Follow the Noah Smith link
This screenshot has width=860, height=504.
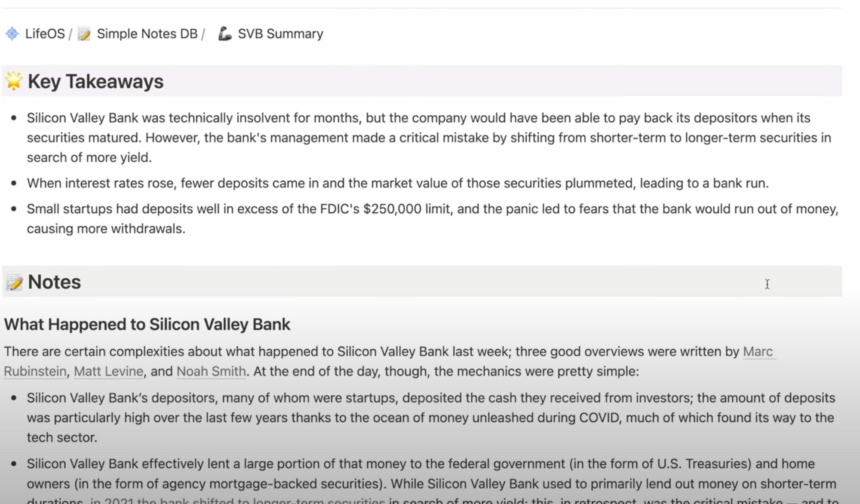pos(211,371)
